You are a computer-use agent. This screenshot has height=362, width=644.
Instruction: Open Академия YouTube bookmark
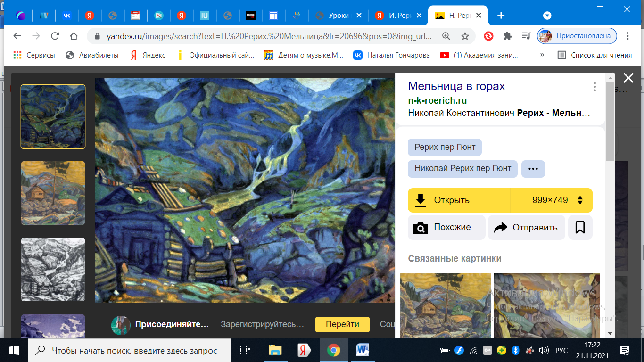click(x=479, y=55)
